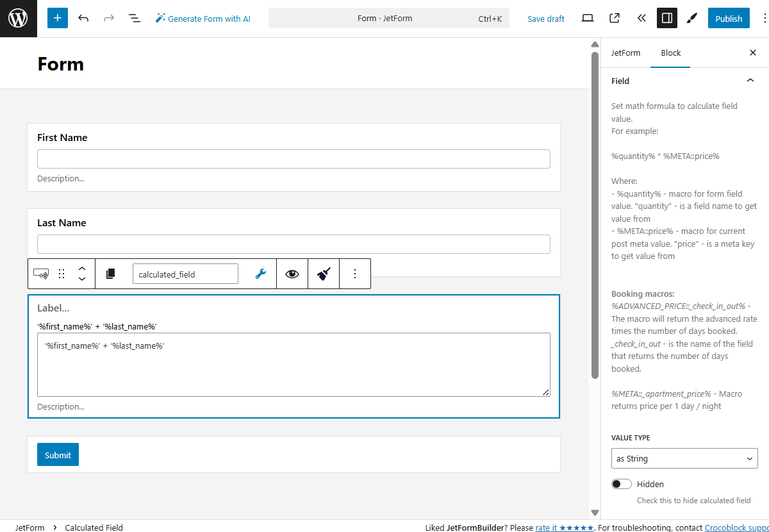Image resolution: width=769 pixels, height=532 pixels.
Task: Open the Document Overview list view
Action: click(x=134, y=18)
